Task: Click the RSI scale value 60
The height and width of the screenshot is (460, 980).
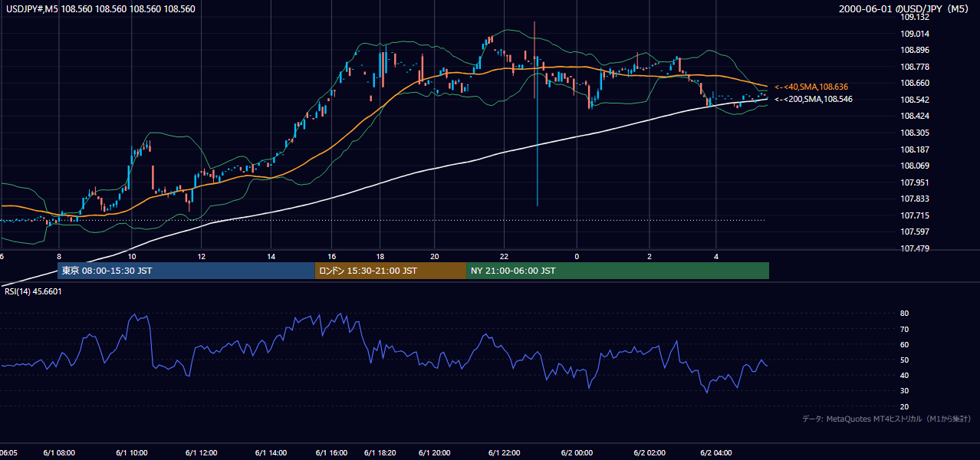Action: point(905,344)
